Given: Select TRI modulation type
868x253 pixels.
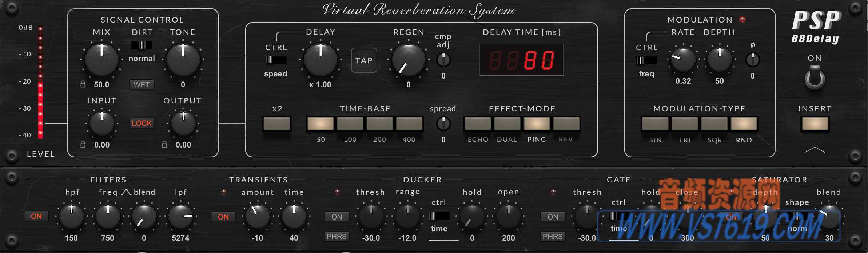Looking at the screenshot, I should [685, 124].
